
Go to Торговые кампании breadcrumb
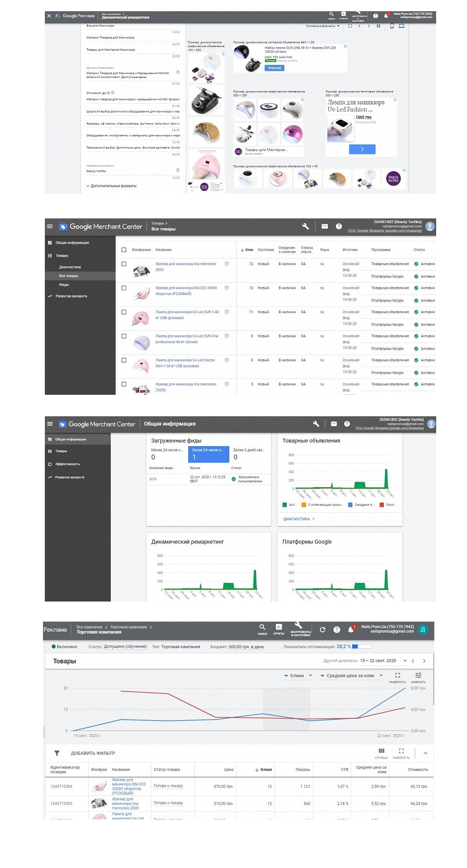click(128, 627)
